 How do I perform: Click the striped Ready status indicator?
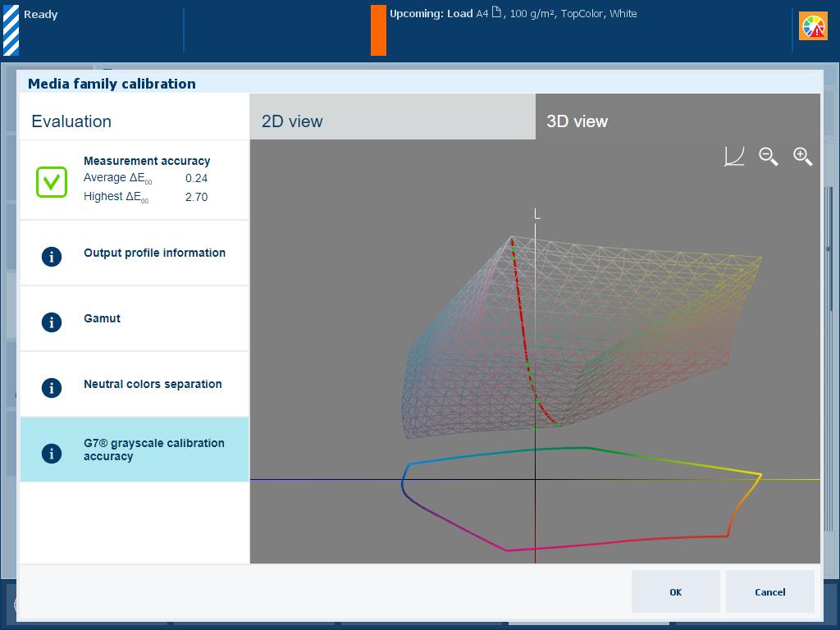(11, 30)
